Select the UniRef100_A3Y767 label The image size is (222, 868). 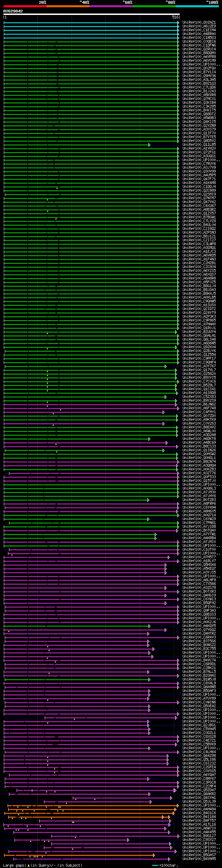click(x=199, y=366)
